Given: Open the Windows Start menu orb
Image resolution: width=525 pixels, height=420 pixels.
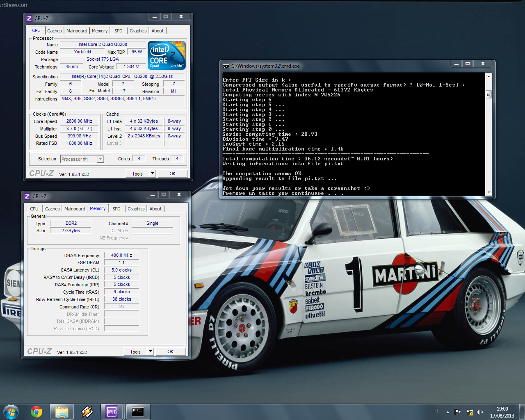Looking at the screenshot, I should click(11, 412).
